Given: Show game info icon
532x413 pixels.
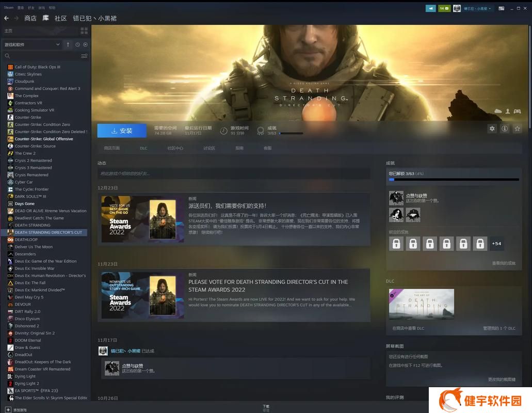Looking at the screenshot, I should pos(505,129).
